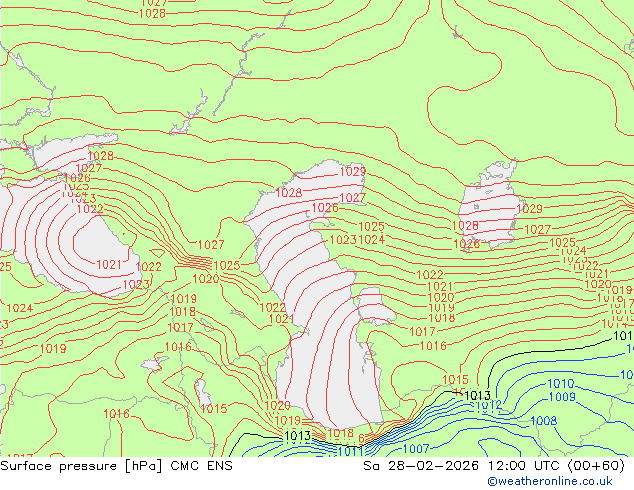Screen dimensions: 634x490
Task: Click the 'Sa 28-02-2026 12:00 UTC (00+60)' timestamp
Action: tap(494, 466)
